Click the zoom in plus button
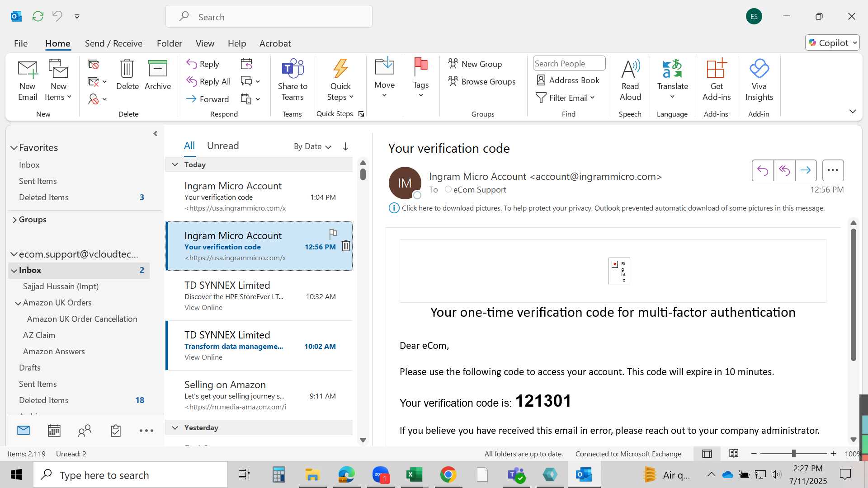868x488 pixels. tap(833, 454)
